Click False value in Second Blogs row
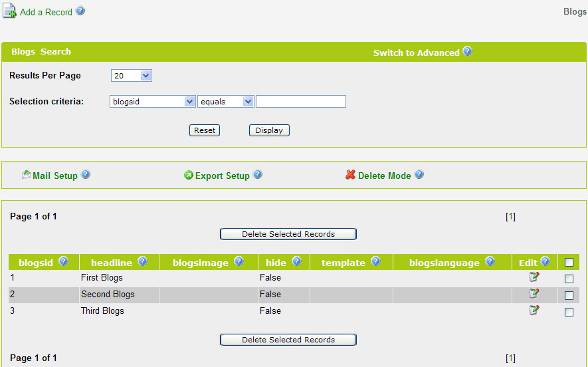 coord(270,294)
